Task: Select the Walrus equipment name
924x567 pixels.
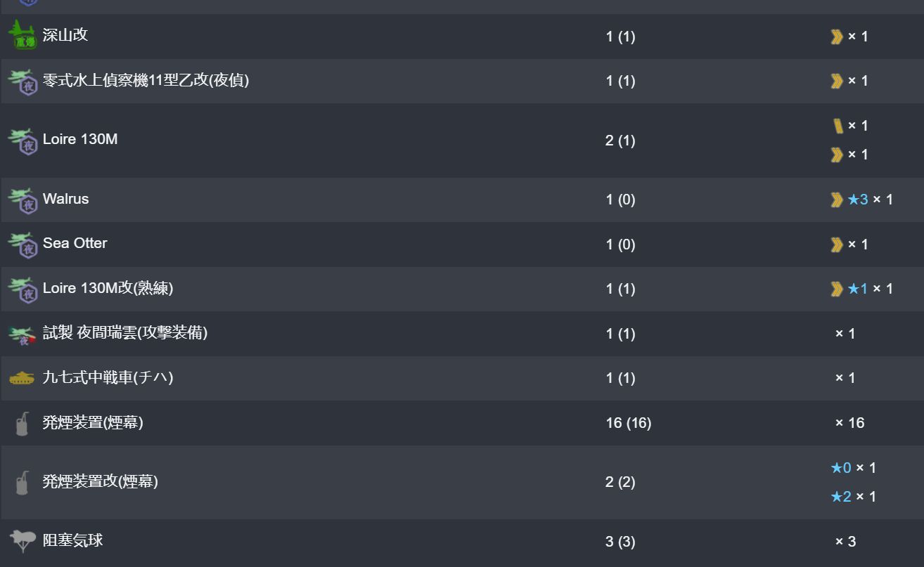Action: pyautogui.click(x=65, y=199)
